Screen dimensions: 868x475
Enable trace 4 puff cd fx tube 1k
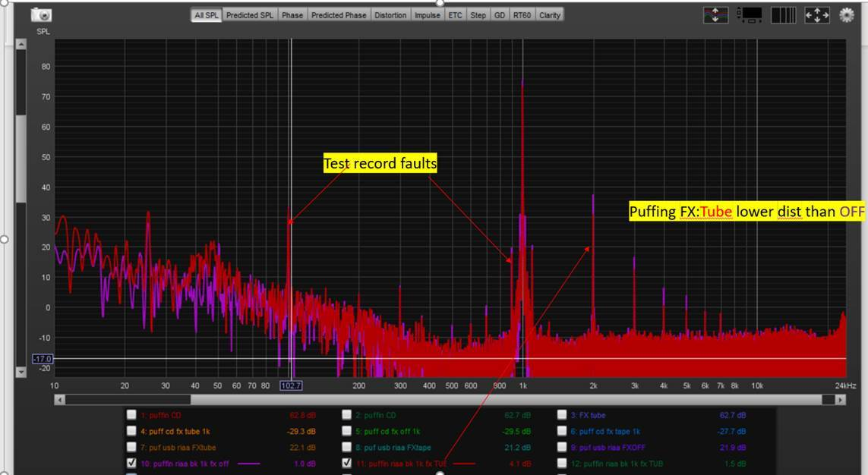click(x=132, y=431)
